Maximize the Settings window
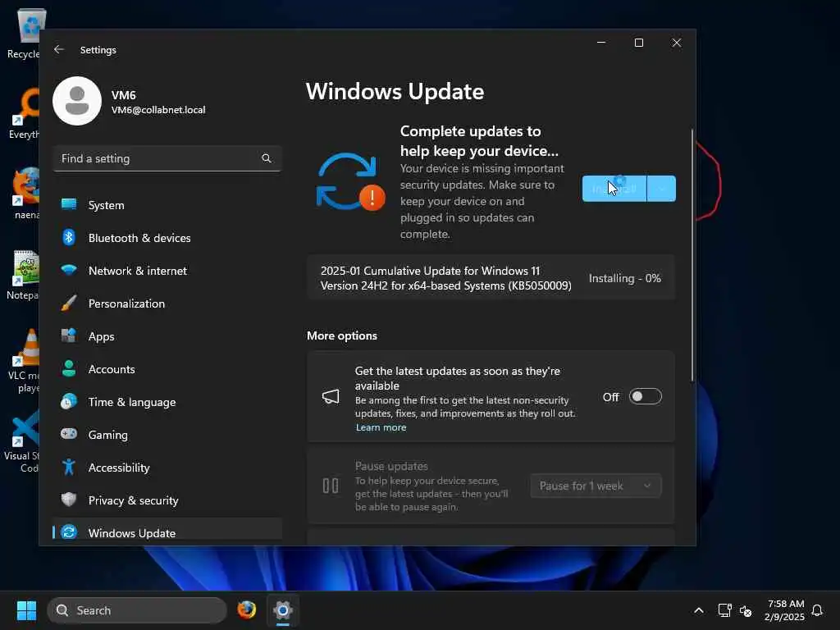 coord(638,43)
